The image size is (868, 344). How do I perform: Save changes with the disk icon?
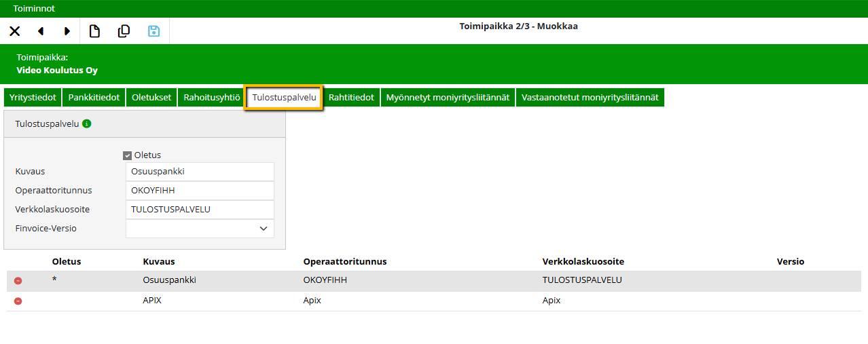click(154, 31)
